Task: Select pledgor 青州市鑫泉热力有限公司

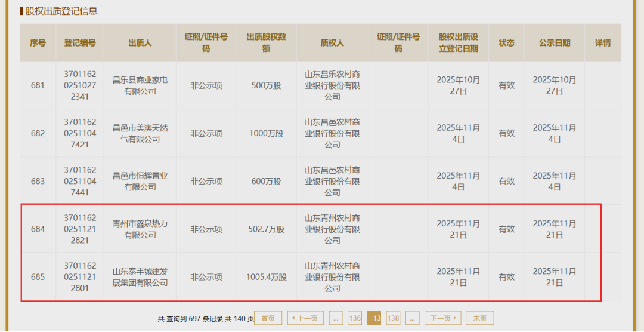Action: (140, 229)
